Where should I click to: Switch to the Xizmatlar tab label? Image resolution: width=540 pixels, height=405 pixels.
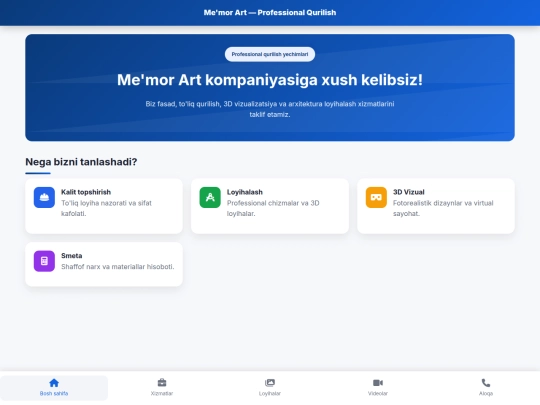[x=162, y=393]
